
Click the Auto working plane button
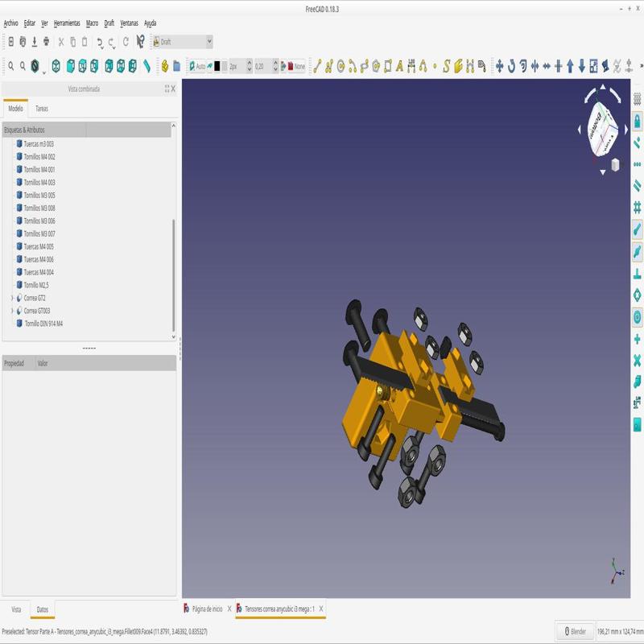click(196, 66)
